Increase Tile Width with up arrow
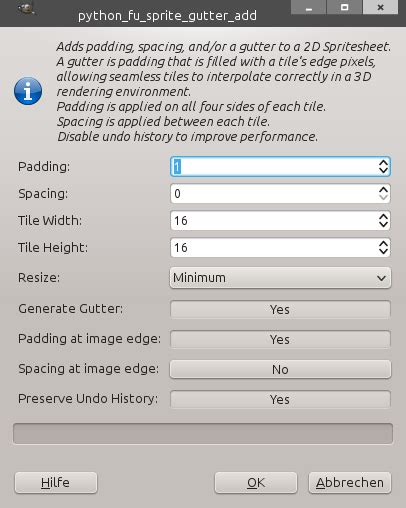This screenshot has height=508, width=406. tap(383, 216)
